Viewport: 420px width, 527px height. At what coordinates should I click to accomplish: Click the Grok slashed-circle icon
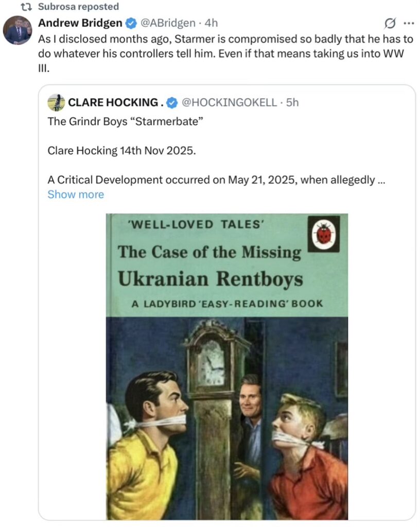pyautogui.click(x=390, y=23)
